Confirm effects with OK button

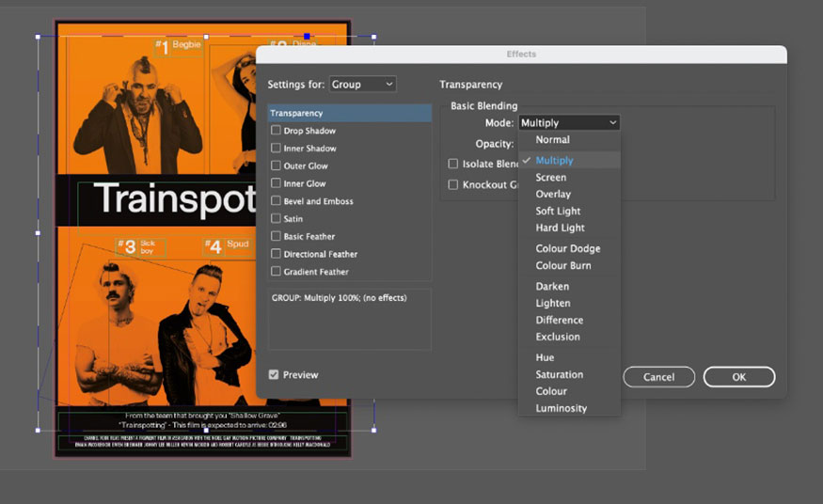coord(739,377)
